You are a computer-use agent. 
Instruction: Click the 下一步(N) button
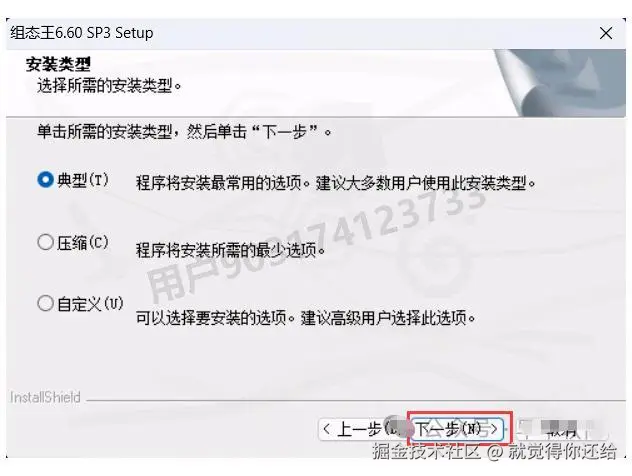point(457,429)
